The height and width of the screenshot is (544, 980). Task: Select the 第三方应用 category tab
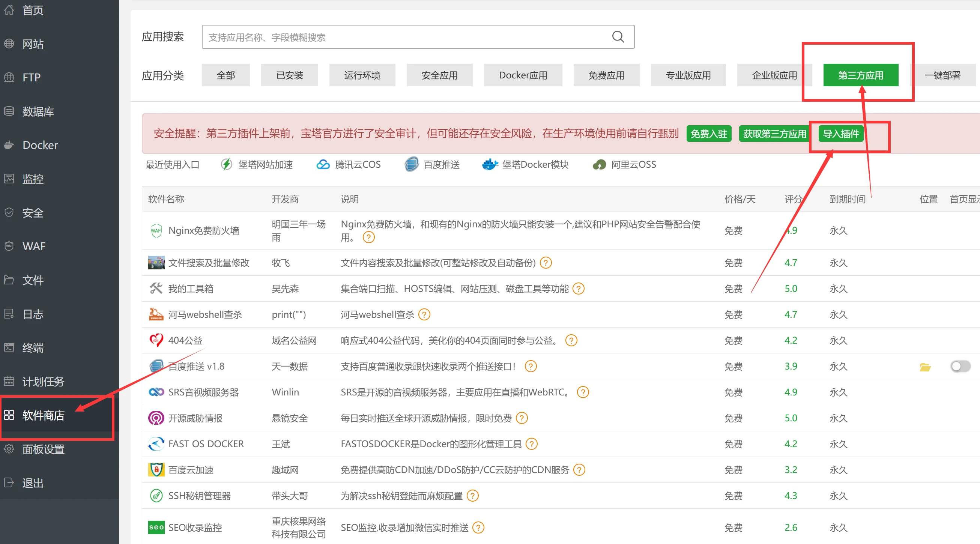(x=861, y=75)
